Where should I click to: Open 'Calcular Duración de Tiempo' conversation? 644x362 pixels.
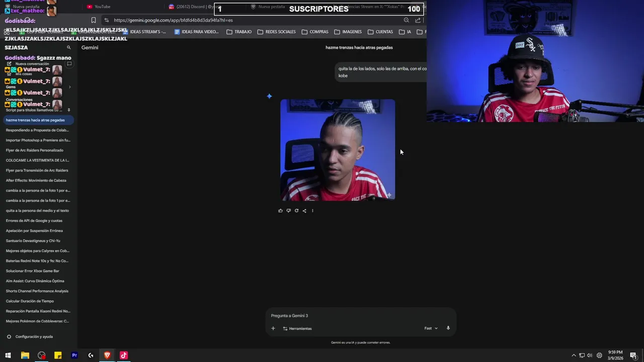coord(30,301)
